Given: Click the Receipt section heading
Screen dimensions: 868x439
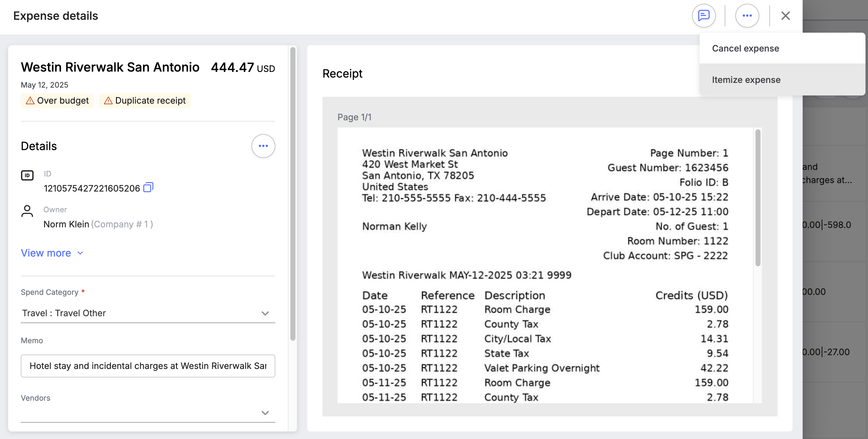Looking at the screenshot, I should (342, 74).
